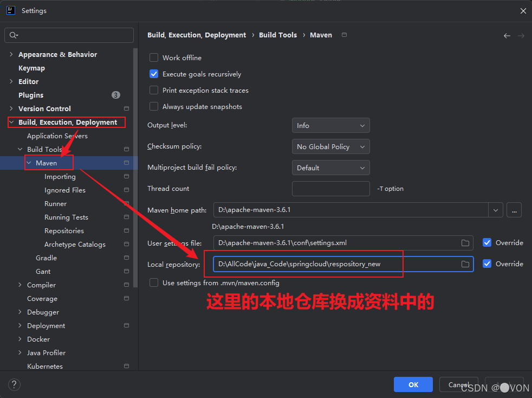The width and height of the screenshot is (532, 398).
Task: Collapse Build, Execution, Deployment section
Action: pos(11,122)
